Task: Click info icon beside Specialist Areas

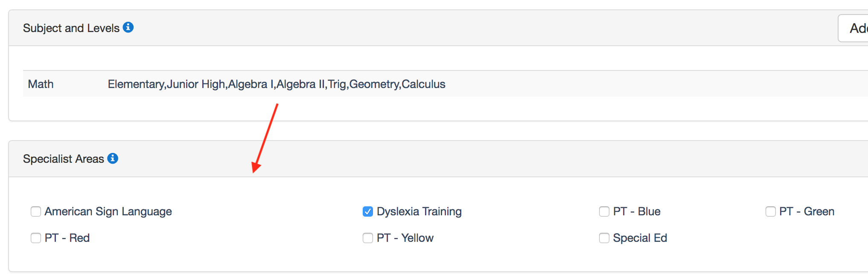Action: [113, 159]
